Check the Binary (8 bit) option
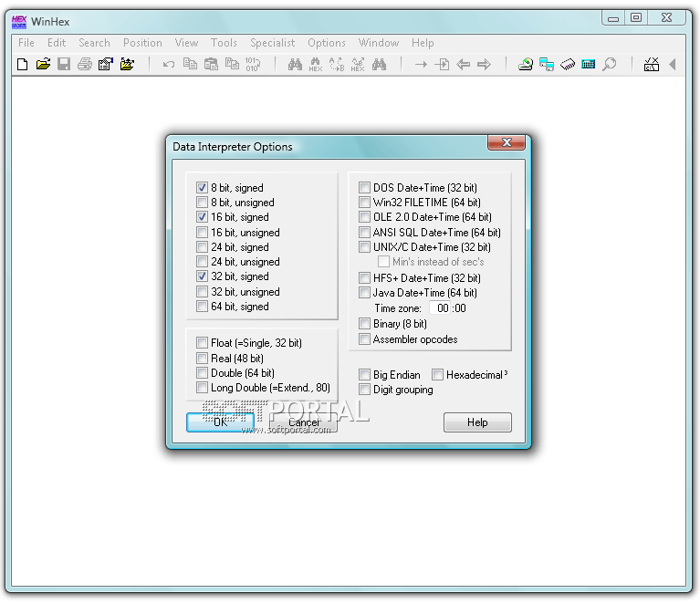The width and height of the screenshot is (700, 604). 364,324
